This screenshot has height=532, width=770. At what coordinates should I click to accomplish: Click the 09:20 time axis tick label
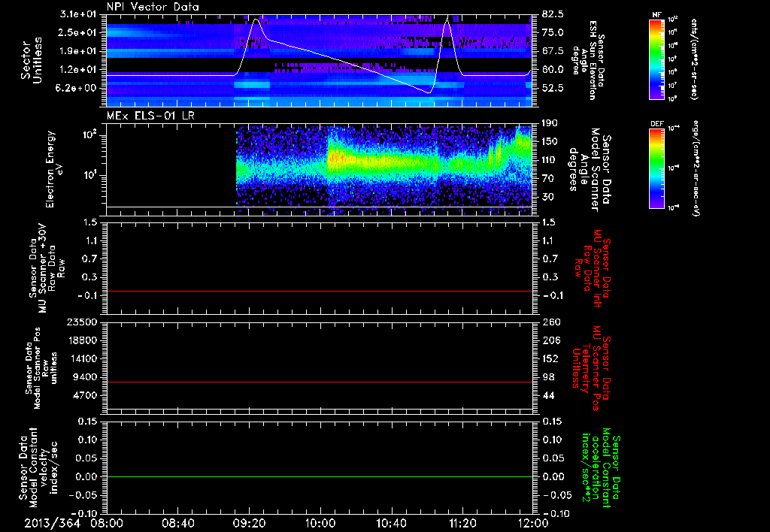(x=249, y=523)
